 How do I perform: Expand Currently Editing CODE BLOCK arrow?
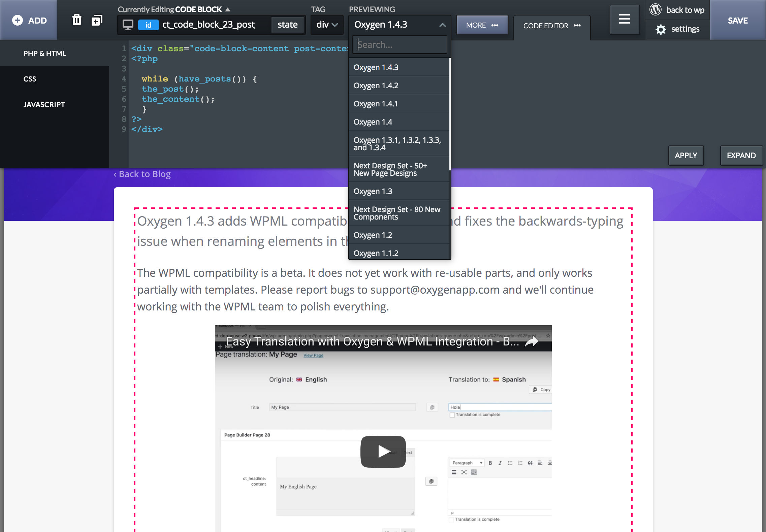click(228, 9)
